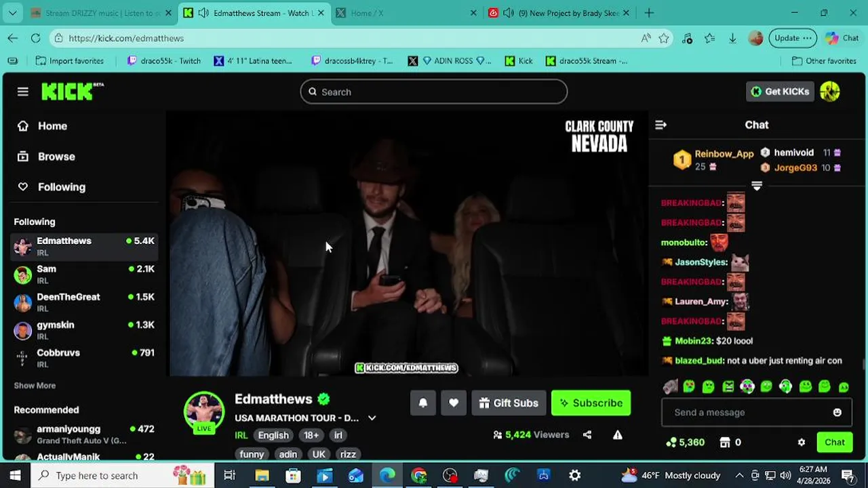Click the green Chat send button
Viewport: 868px width, 488px height.
pyautogui.click(x=834, y=442)
